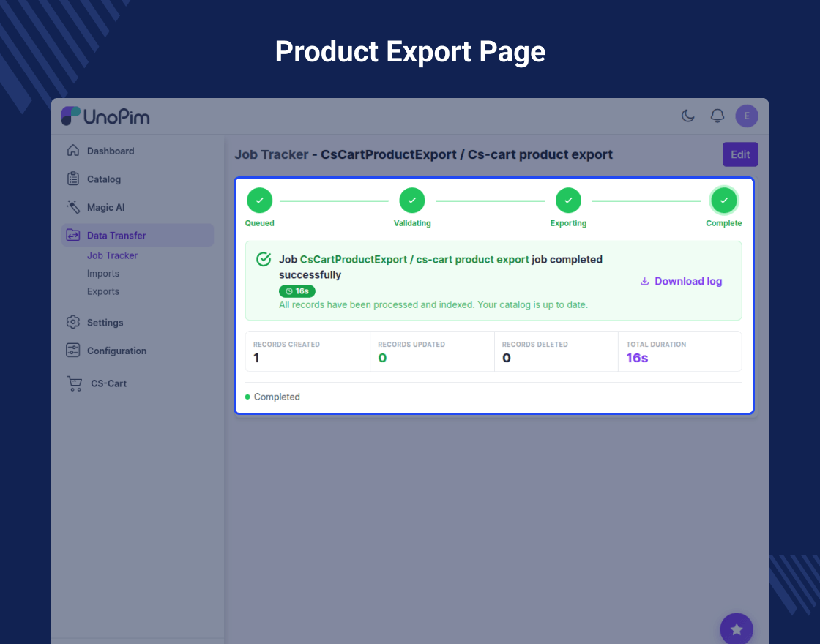
Task: Click the download arrow icon beside log
Action: point(645,281)
